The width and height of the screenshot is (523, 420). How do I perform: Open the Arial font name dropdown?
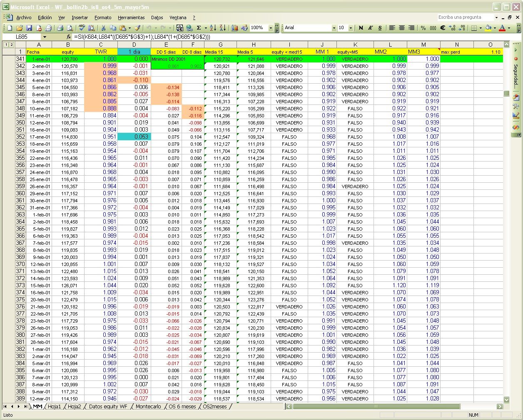point(334,28)
